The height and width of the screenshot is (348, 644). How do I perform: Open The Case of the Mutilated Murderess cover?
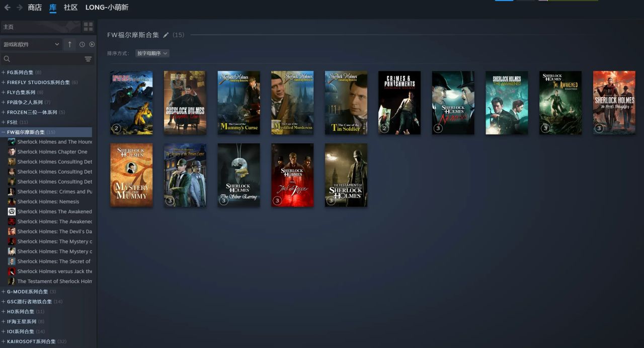292,103
